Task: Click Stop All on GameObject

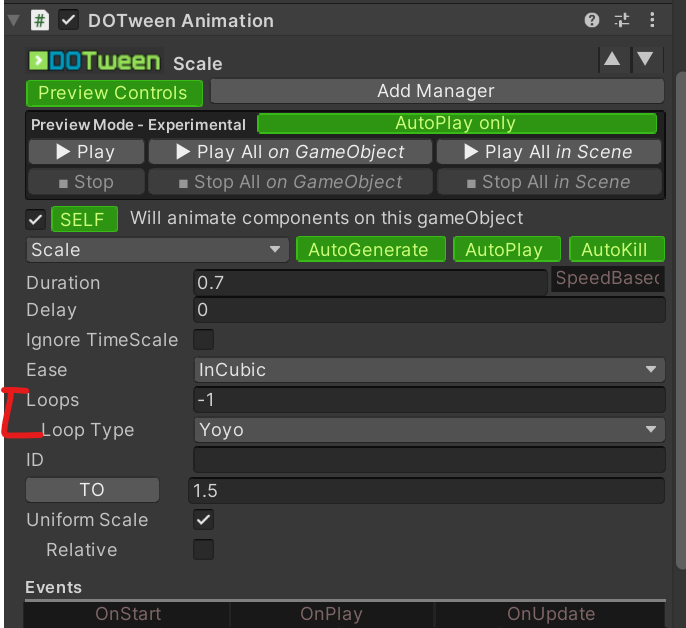Action: 290,182
